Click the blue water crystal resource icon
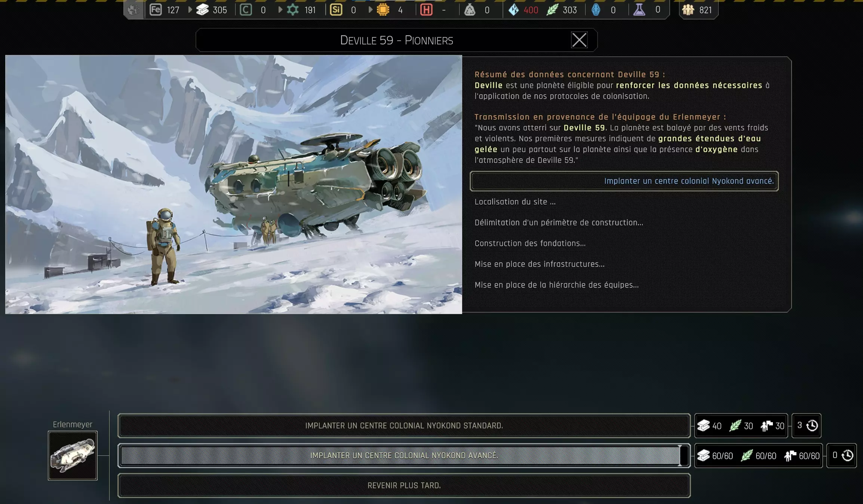Image resolution: width=863 pixels, height=504 pixels. [514, 10]
